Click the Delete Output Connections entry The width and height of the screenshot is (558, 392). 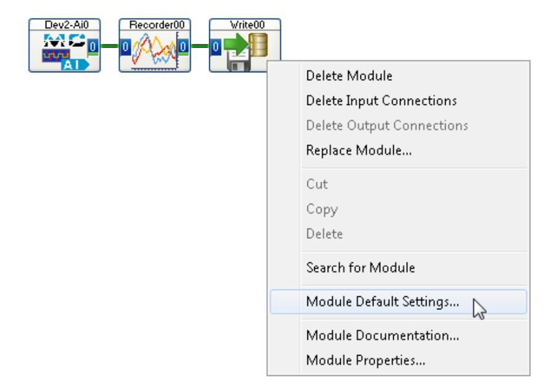coord(386,125)
